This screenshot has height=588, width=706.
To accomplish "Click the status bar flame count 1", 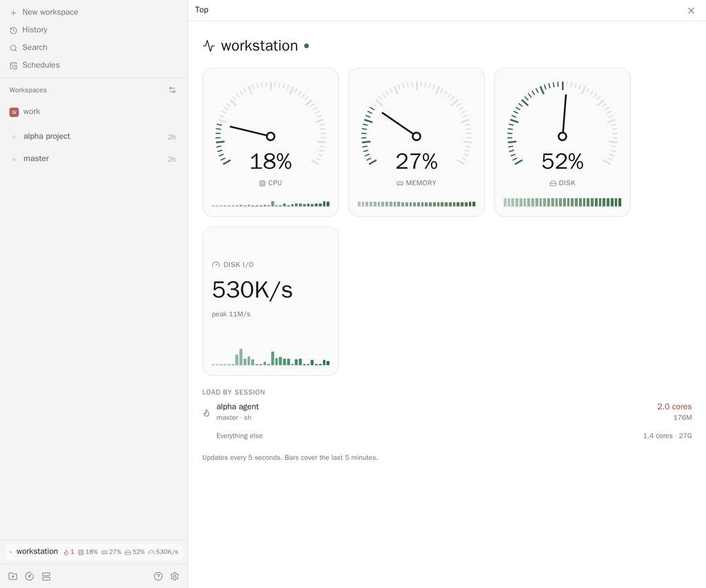I will coord(69,552).
